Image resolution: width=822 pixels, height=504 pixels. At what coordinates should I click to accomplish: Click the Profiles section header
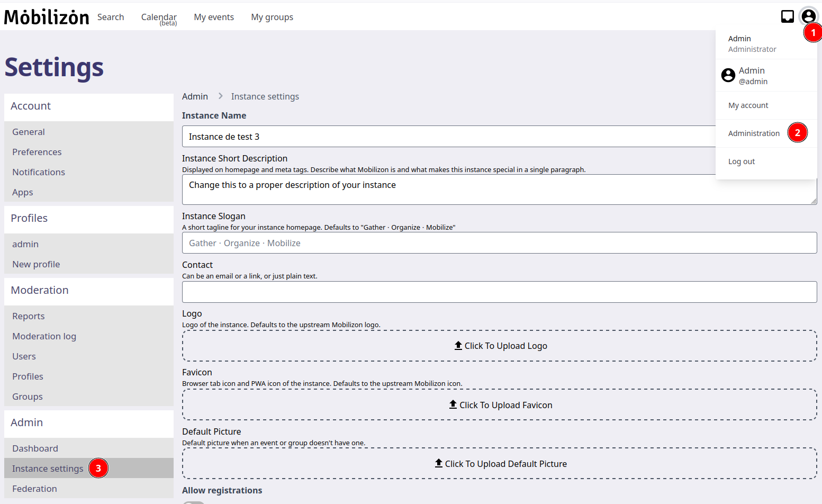tap(89, 219)
